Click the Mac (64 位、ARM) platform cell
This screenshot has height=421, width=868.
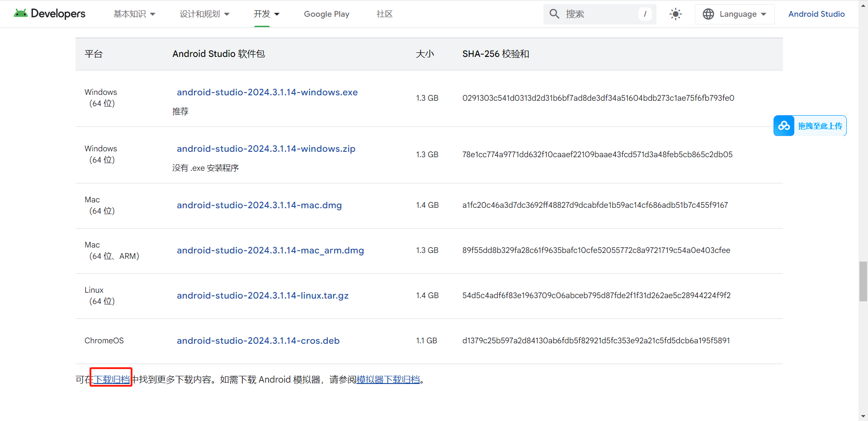pos(112,250)
